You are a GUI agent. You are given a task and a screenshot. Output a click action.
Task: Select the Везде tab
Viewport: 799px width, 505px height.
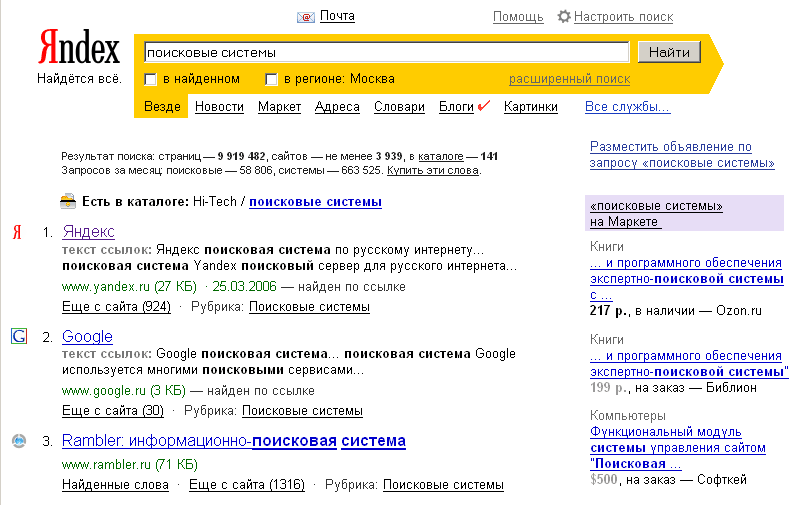coord(162,107)
